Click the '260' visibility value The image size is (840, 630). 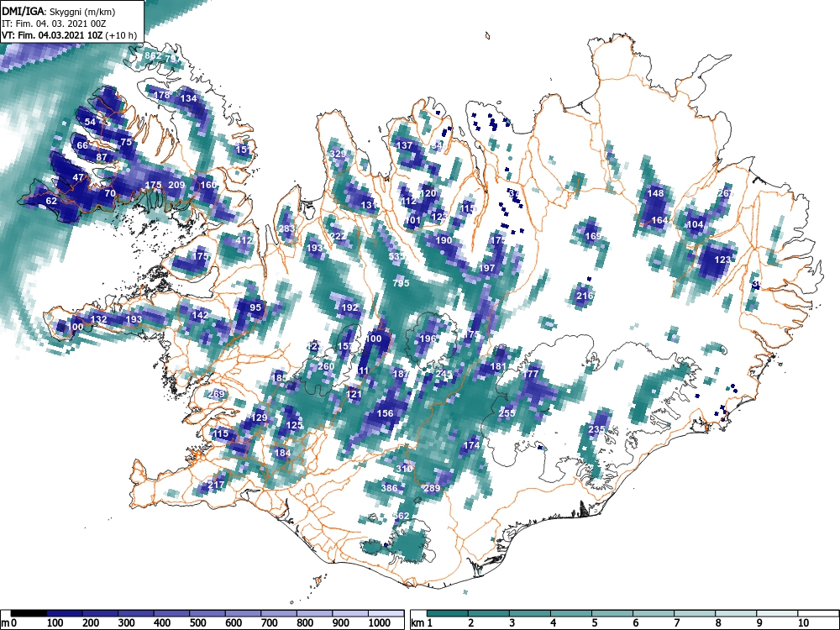click(326, 366)
